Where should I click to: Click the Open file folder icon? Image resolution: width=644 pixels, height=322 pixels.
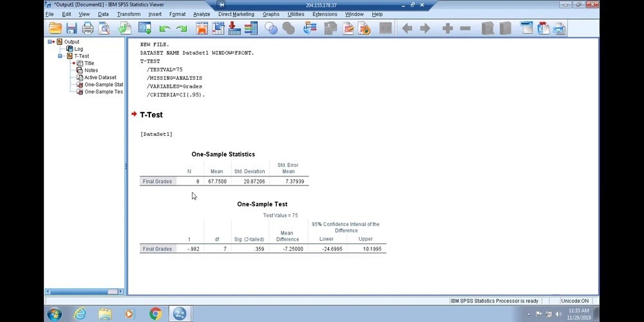click(x=55, y=28)
